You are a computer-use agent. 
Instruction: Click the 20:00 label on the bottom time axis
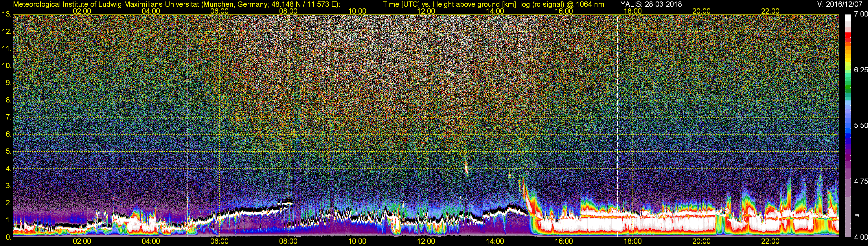click(701, 241)
